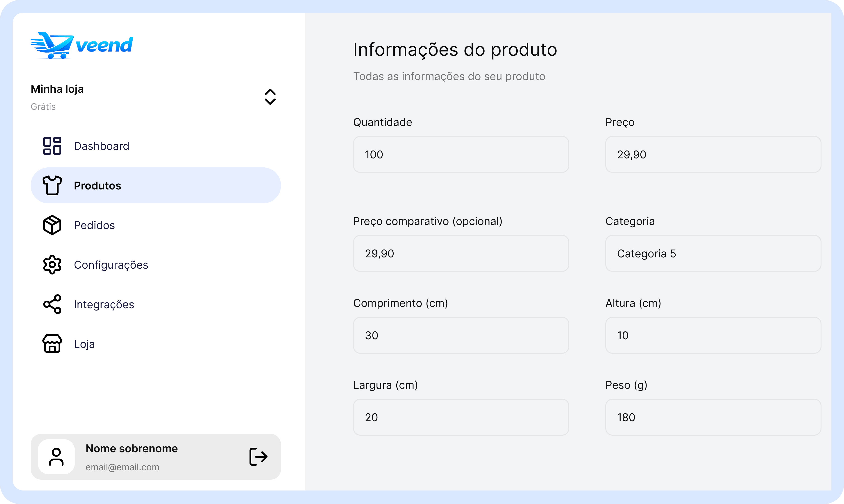Click the Produtos t-shirt icon

(x=52, y=185)
